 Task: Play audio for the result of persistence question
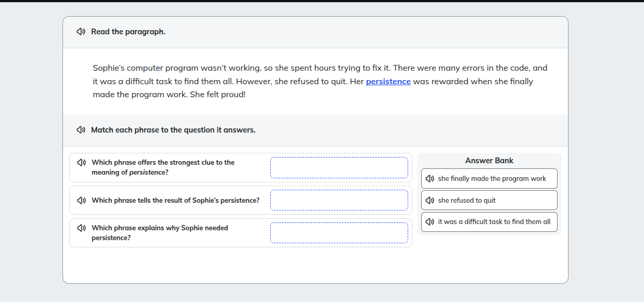click(x=81, y=200)
